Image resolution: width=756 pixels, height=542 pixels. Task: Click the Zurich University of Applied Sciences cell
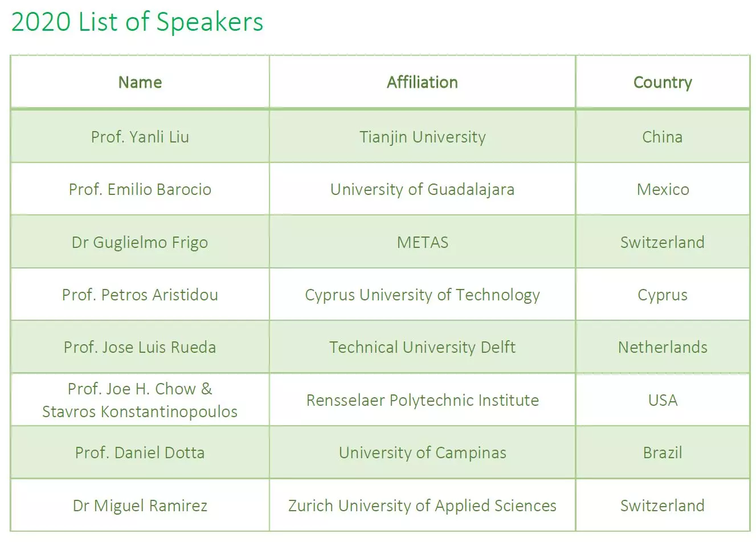click(423, 506)
